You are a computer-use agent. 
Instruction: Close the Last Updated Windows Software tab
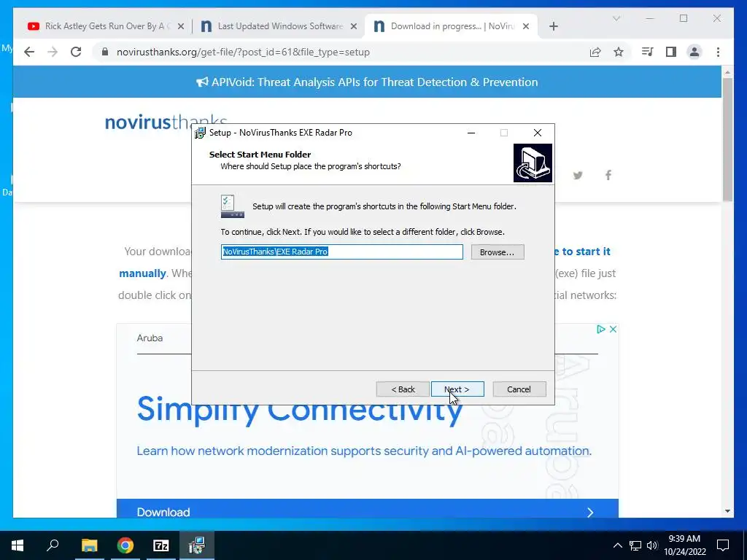[x=354, y=26]
